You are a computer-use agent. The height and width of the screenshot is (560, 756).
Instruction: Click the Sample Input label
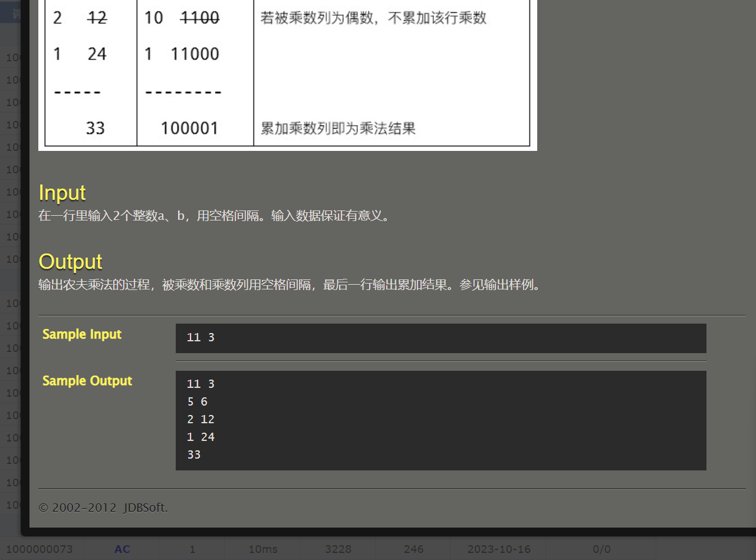click(82, 334)
